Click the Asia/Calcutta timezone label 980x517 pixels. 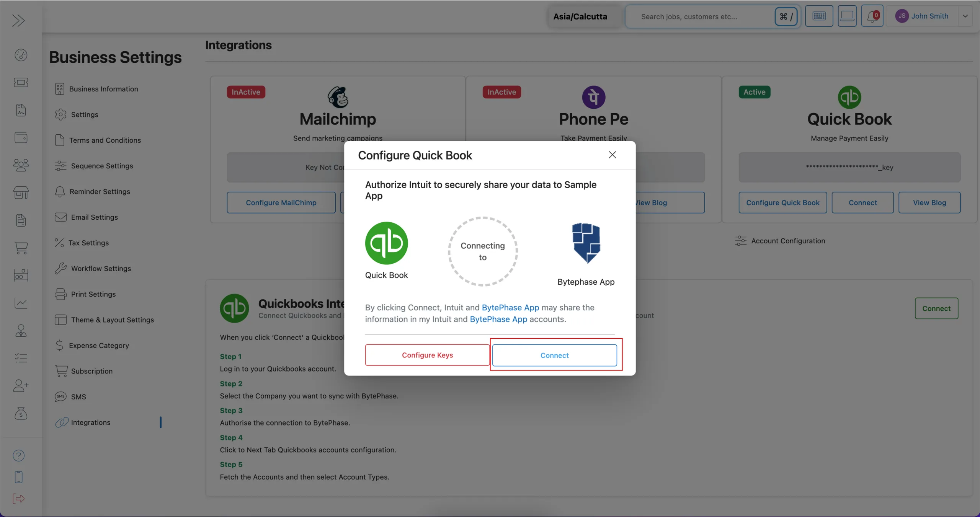click(x=580, y=16)
